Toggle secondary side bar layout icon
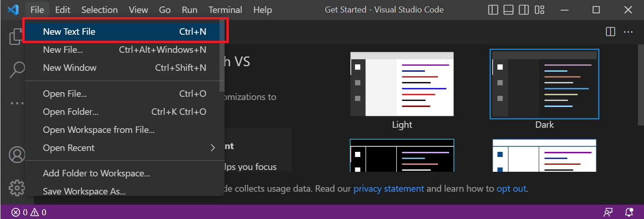 pos(523,10)
